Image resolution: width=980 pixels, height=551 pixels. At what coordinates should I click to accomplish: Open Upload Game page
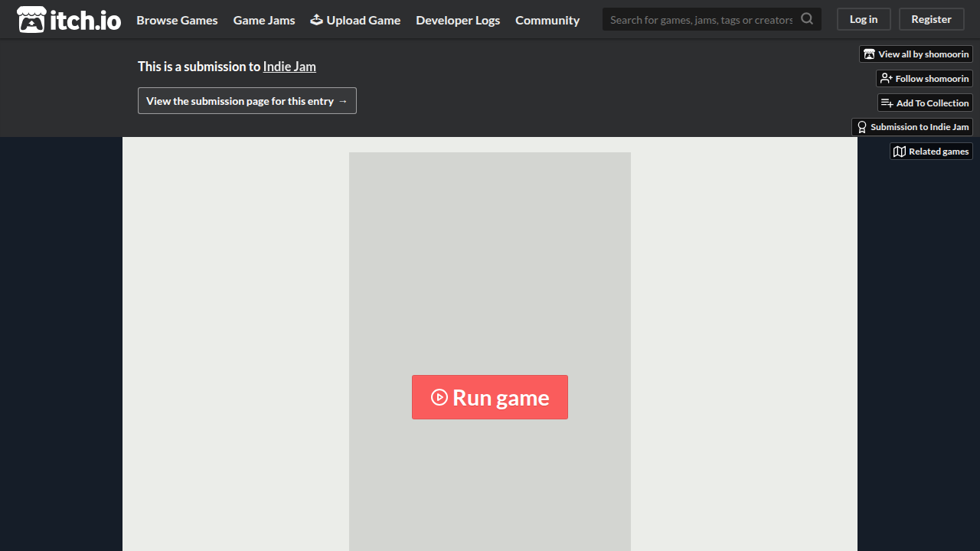pyautogui.click(x=355, y=20)
